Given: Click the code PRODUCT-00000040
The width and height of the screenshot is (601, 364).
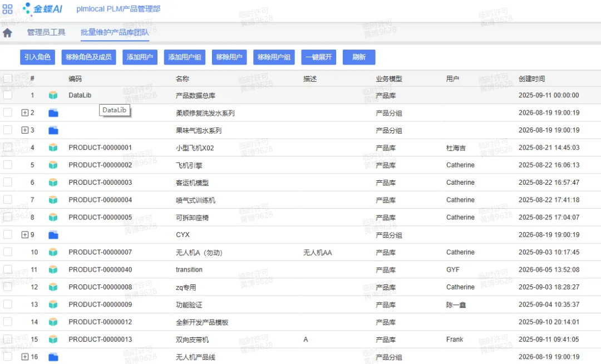Looking at the screenshot, I should point(100,270).
